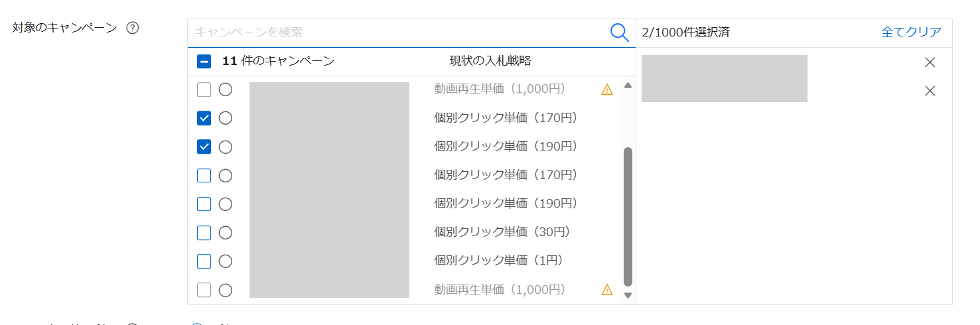Click the 全てクリア link
Screen dimensions: 980x325
coord(911,32)
